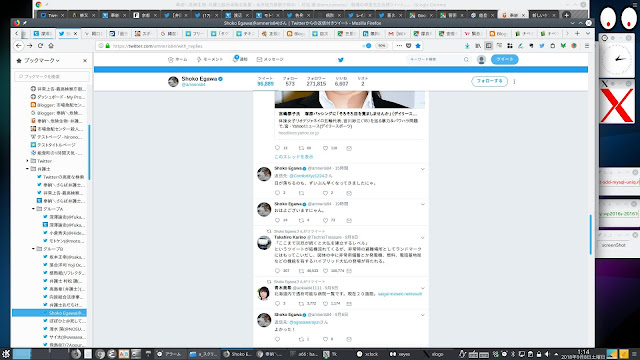The height and width of the screenshot is (360, 640).
Task: Click the Firefox forward arrow
Action: click(x=29, y=46)
